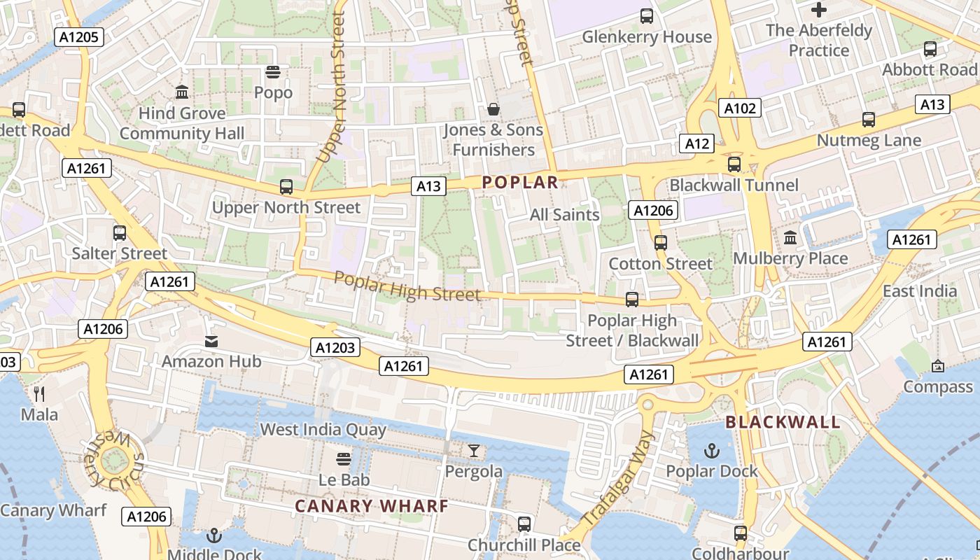
Task: Click the Popo restaurant burger icon
Action: 273,71
